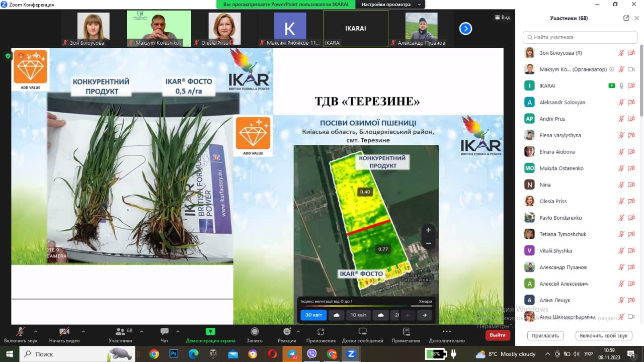Expand audio options arrow beside Включить звук

(35, 332)
